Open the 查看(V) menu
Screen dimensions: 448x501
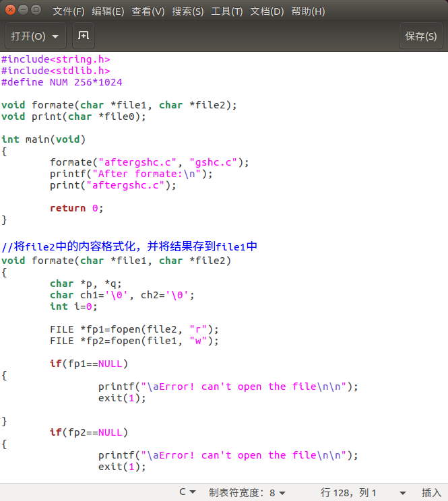point(148,11)
